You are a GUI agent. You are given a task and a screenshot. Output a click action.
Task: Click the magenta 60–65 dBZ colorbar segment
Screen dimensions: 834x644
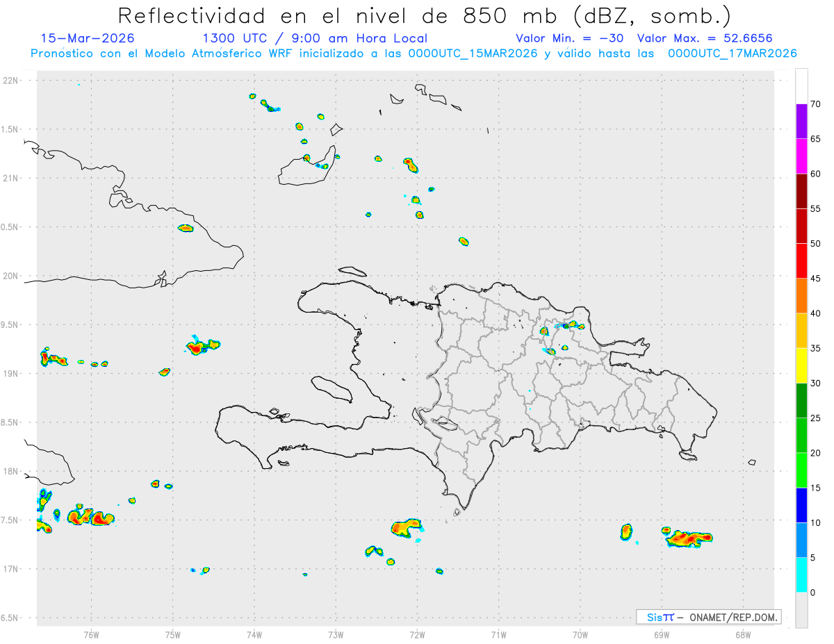(x=801, y=156)
